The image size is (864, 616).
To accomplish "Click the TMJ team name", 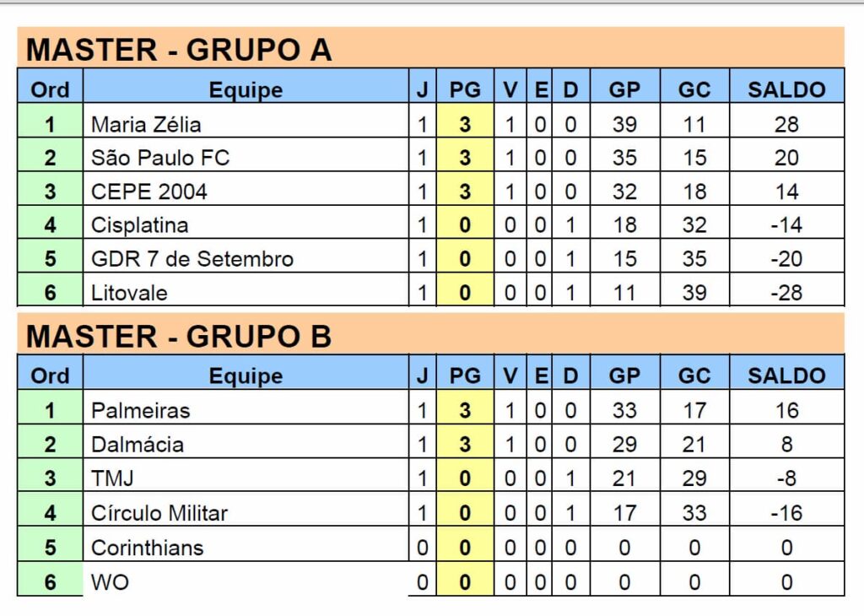I will click(112, 478).
